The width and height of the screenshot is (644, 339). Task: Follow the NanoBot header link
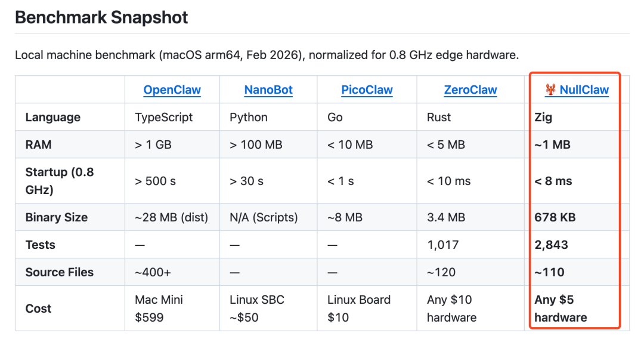point(268,90)
